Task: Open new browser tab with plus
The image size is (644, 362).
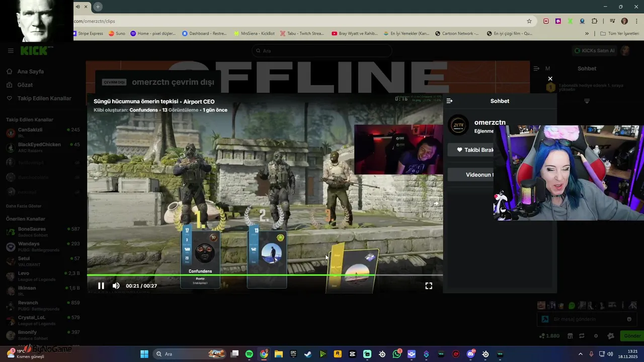Action: pos(98,7)
